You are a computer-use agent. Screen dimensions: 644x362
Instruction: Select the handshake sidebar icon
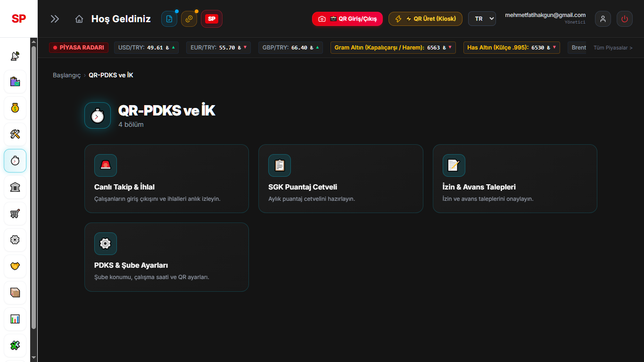(x=15, y=266)
